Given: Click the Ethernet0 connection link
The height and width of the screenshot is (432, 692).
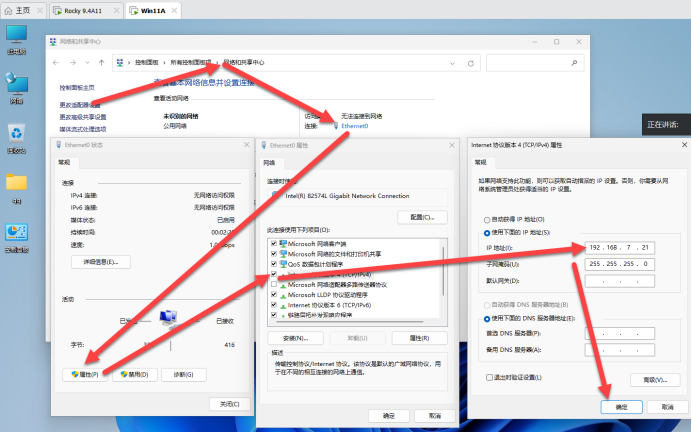Looking at the screenshot, I should click(354, 126).
